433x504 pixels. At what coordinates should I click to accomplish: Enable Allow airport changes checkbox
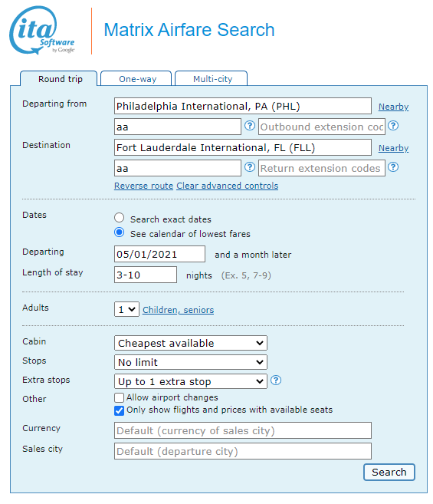click(120, 397)
